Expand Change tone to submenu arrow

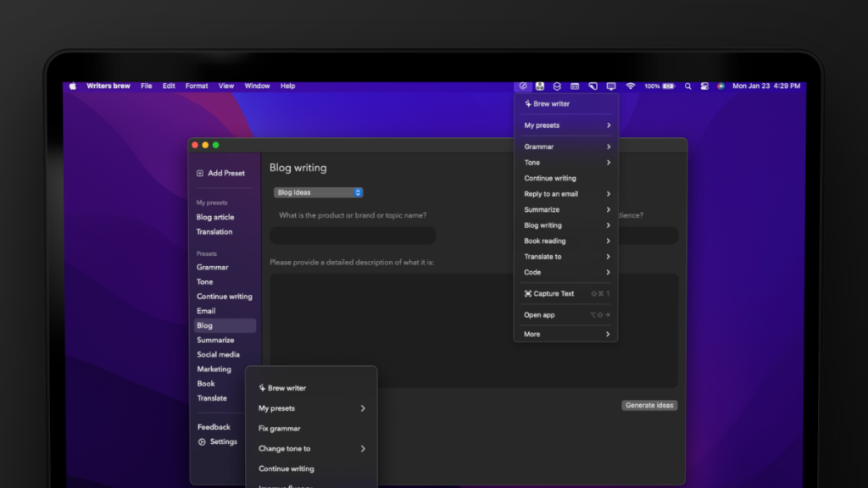click(363, 449)
